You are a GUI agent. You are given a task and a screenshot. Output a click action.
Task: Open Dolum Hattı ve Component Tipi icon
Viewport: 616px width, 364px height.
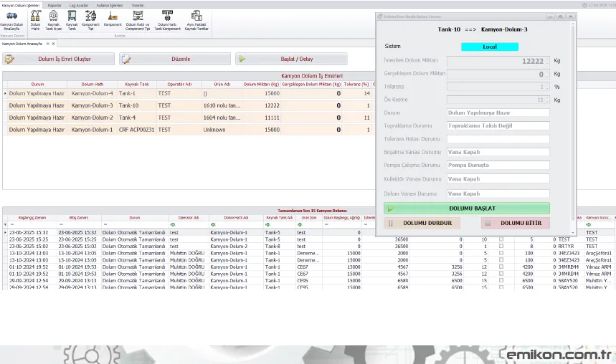pyautogui.click(x=138, y=20)
